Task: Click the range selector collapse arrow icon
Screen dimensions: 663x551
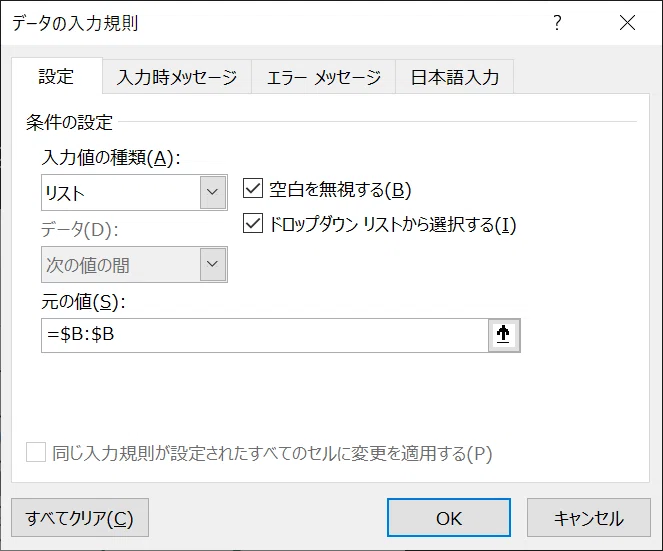Action: click(x=504, y=335)
